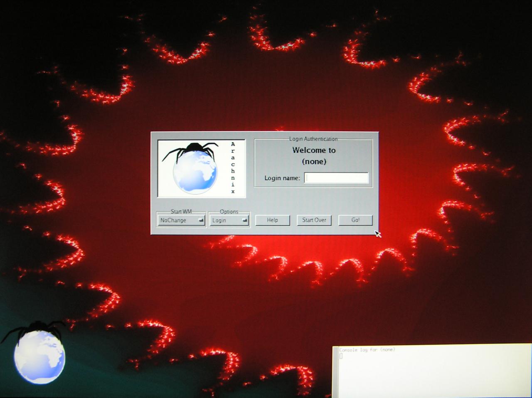Click the Login name input field

click(336, 178)
